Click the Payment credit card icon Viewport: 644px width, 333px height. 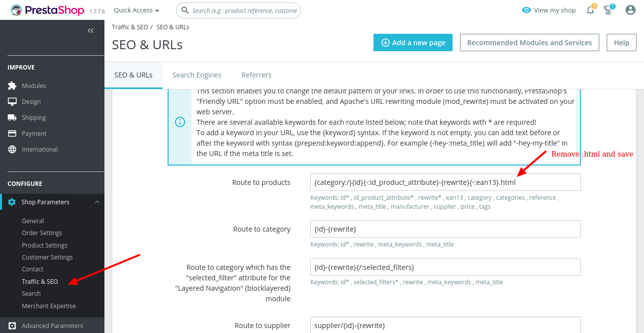coord(12,133)
